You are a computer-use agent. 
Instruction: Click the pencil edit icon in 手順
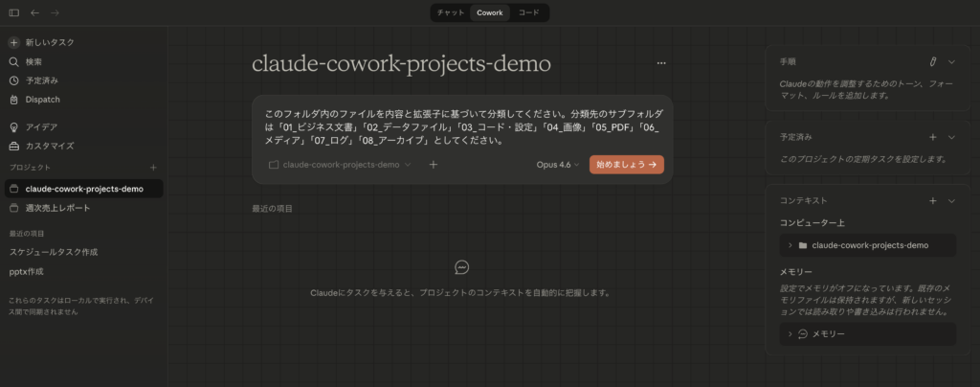coord(933,62)
